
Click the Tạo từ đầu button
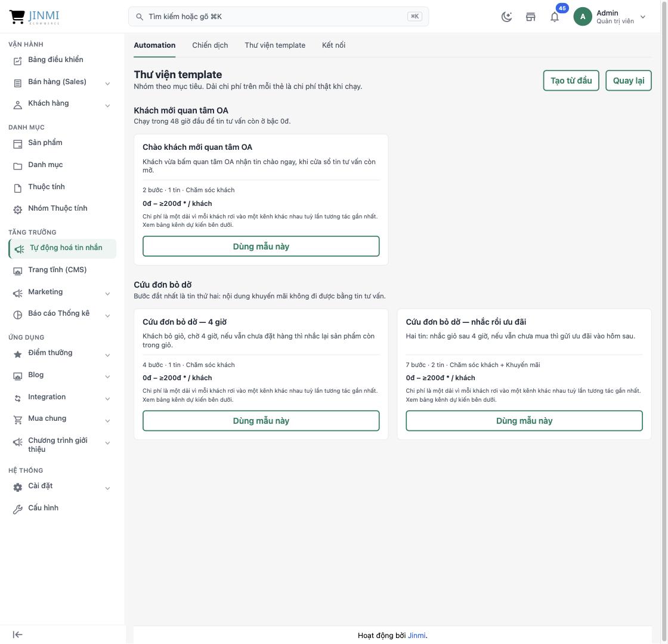tap(571, 81)
